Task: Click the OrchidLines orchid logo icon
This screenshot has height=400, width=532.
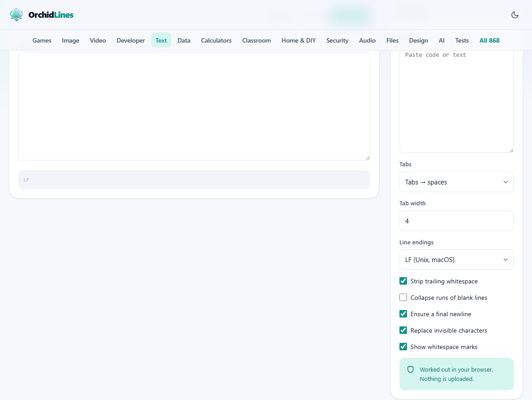Action: pyautogui.click(x=16, y=15)
